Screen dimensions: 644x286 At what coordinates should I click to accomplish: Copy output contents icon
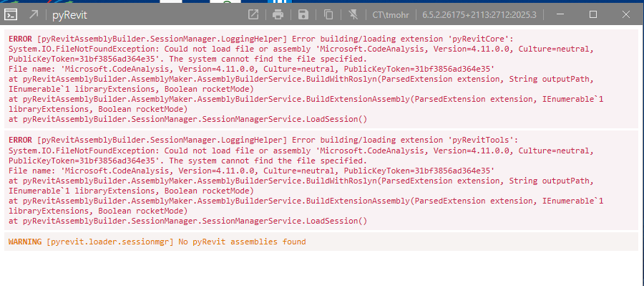[x=328, y=15]
